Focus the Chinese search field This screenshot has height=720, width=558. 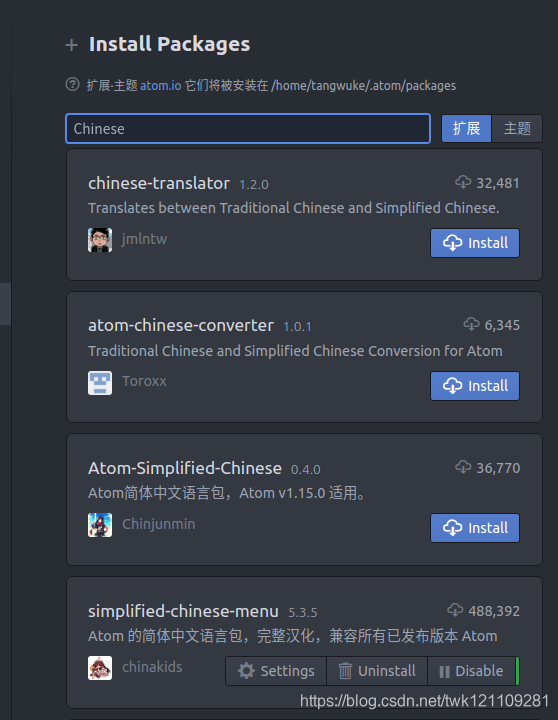point(248,129)
